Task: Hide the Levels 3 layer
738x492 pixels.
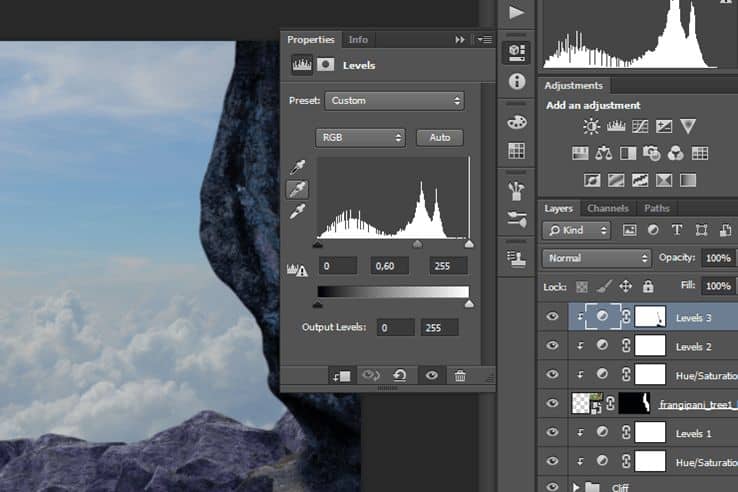Action: pos(553,317)
